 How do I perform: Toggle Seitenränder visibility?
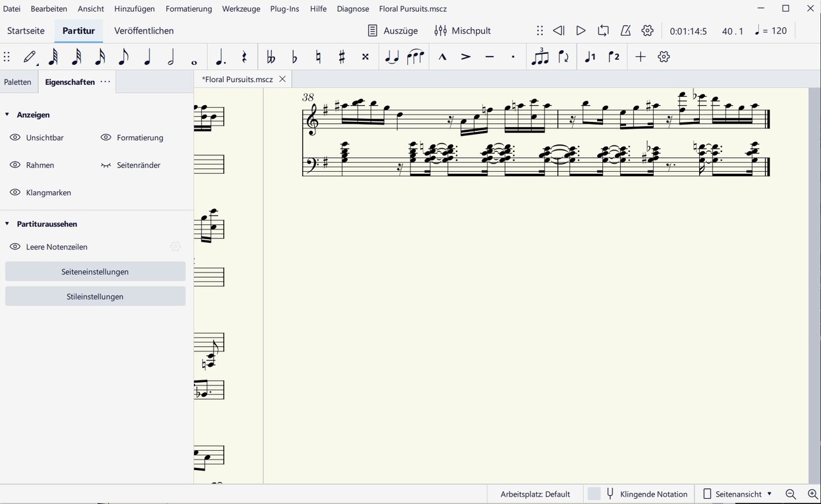pyautogui.click(x=106, y=165)
